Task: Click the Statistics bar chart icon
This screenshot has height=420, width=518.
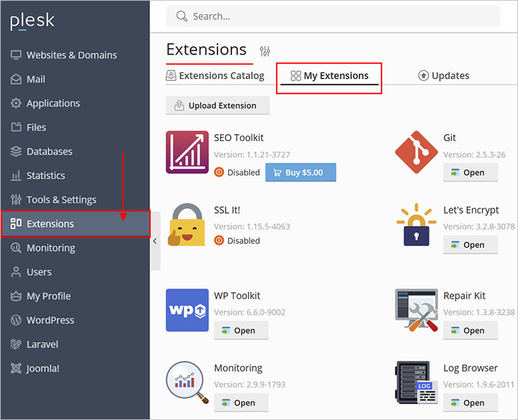Action: pos(16,175)
